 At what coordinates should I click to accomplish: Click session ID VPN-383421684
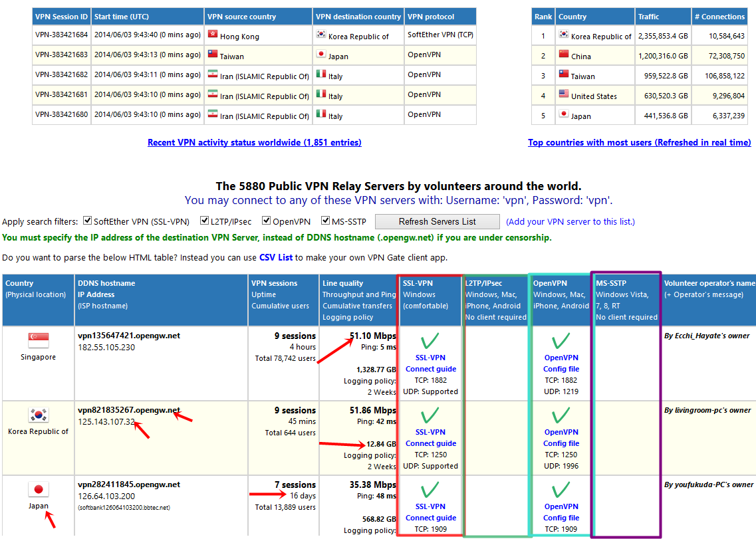(62, 35)
